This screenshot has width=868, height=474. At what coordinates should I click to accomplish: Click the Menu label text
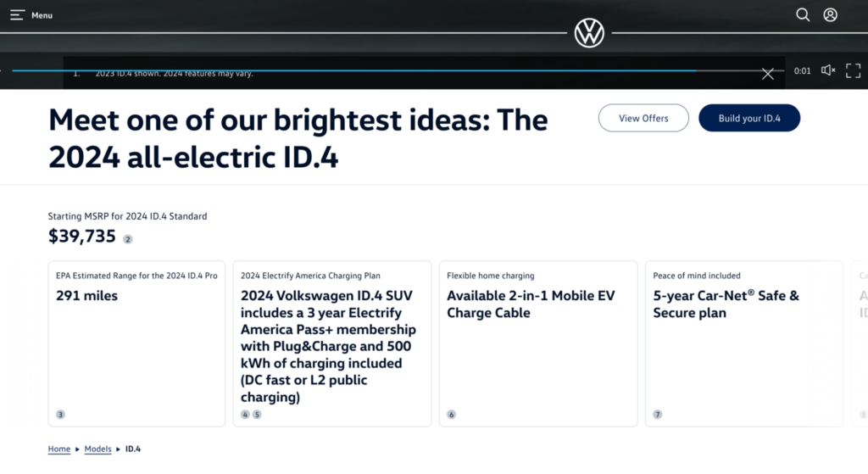pyautogui.click(x=42, y=15)
